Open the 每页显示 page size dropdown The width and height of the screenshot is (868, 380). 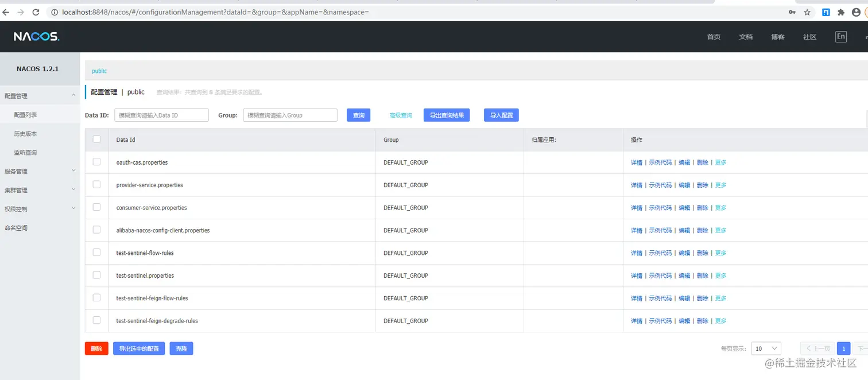tap(766, 348)
